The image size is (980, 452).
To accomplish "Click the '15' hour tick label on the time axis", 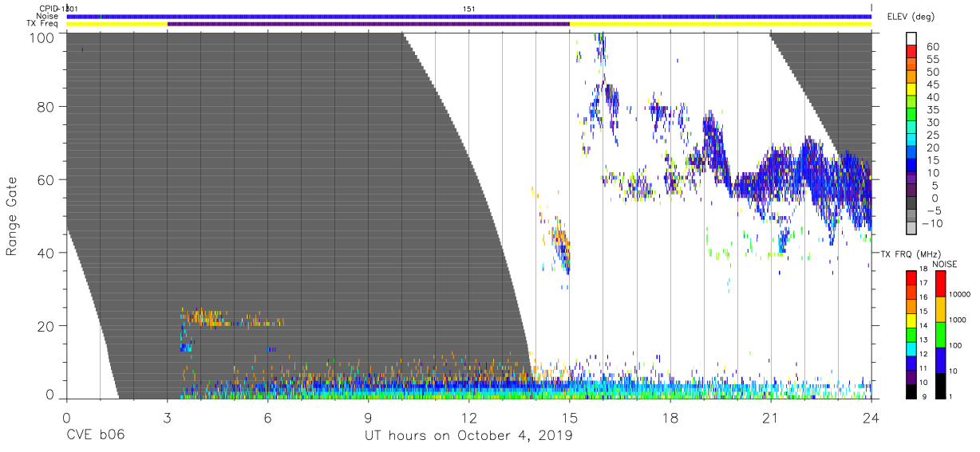I will tap(569, 417).
